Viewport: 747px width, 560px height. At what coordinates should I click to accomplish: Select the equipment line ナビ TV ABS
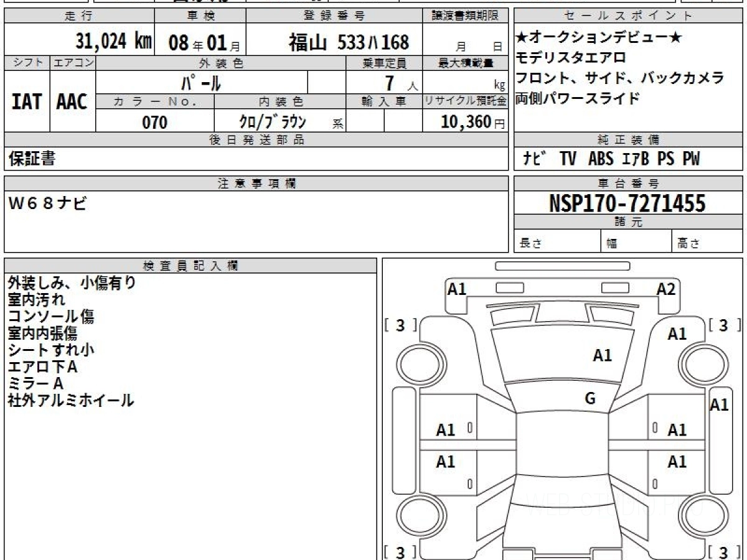point(611,159)
